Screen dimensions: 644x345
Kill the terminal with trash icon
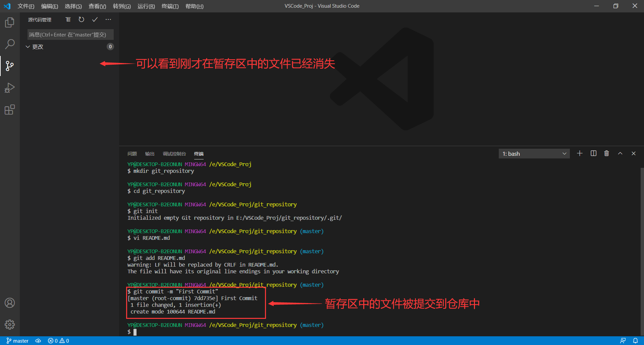(606, 153)
